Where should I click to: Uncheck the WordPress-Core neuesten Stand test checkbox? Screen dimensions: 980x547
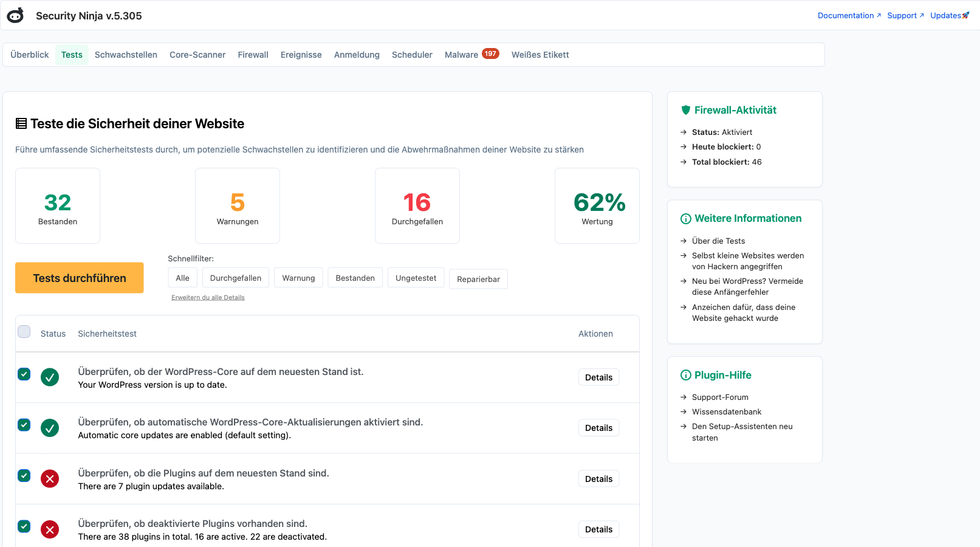24,374
